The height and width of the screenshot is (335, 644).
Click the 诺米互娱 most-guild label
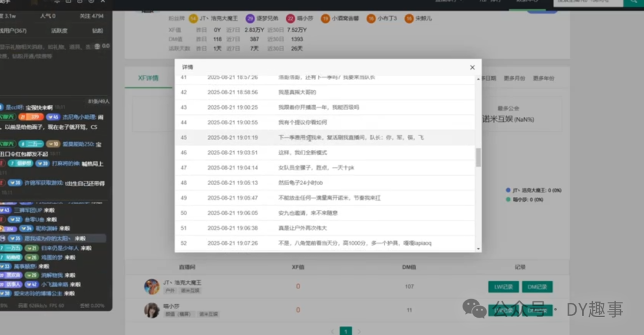508,119
